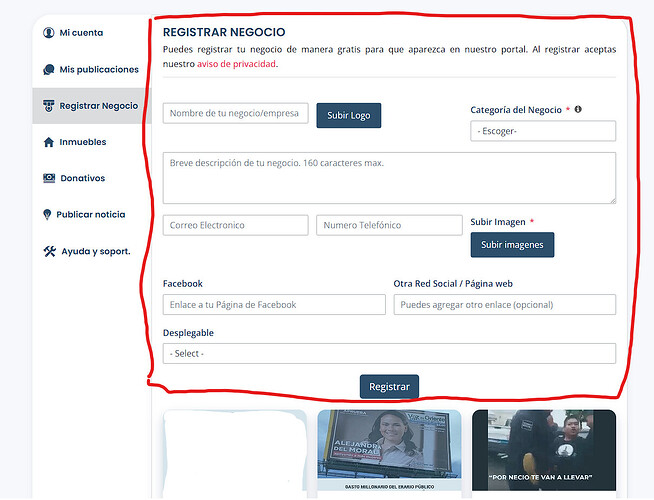654x500 pixels.
Task: Go to the Inmuebles section
Action: 83,142
